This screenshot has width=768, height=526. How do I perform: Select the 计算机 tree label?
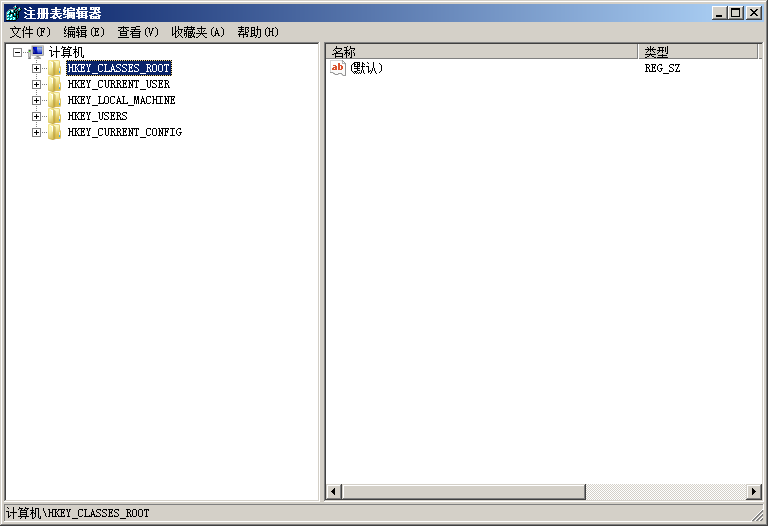coord(66,52)
